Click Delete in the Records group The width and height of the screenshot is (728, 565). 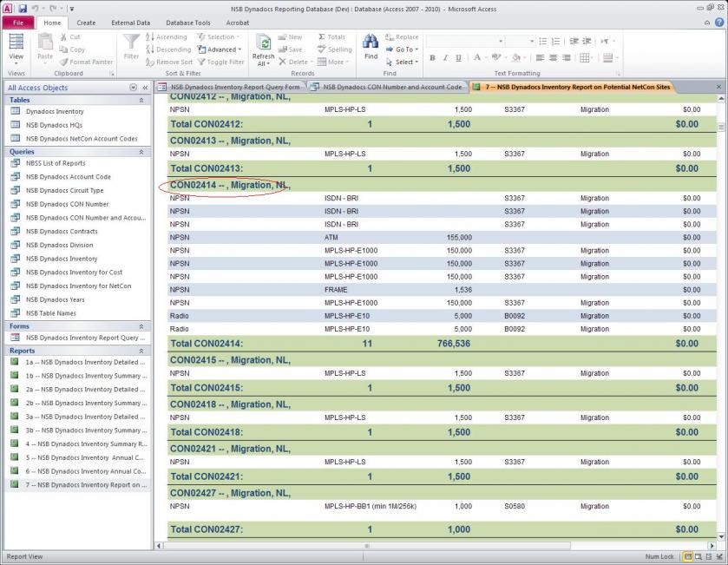(296, 62)
